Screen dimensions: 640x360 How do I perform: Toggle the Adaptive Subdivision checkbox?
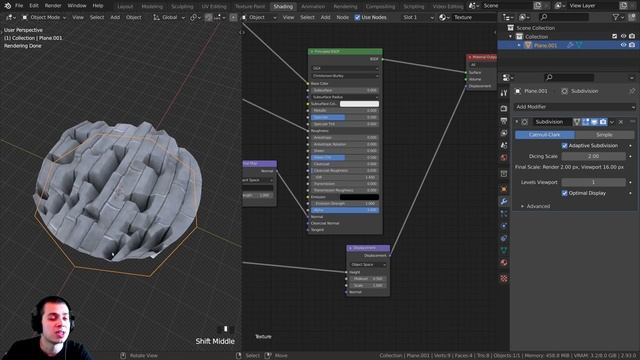click(564, 146)
